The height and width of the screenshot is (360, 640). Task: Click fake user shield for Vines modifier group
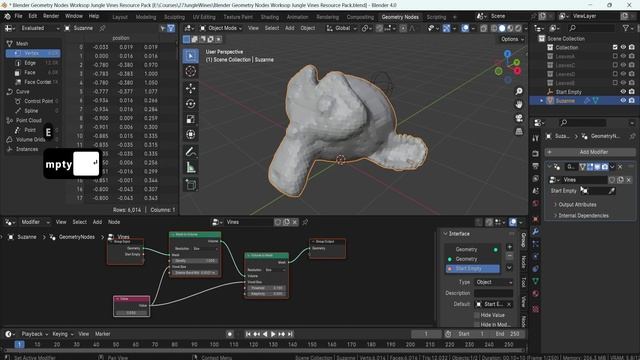pyautogui.click(x=611, y=180)
